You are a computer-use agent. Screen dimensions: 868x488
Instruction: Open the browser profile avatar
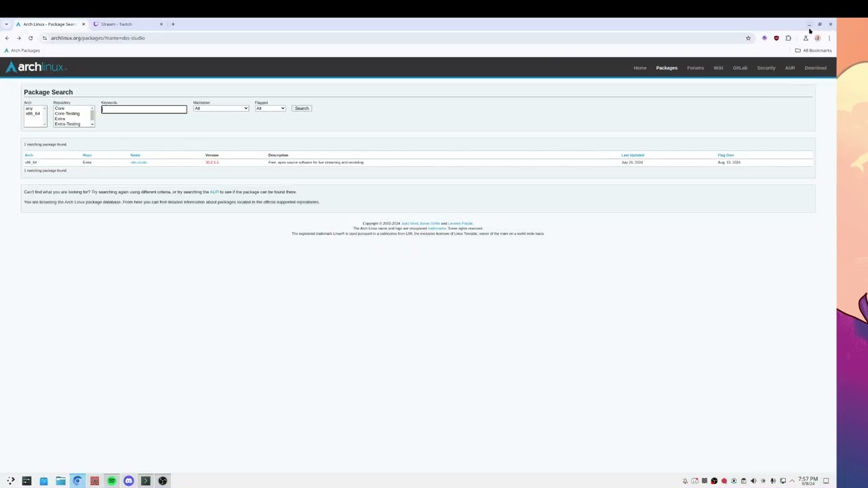(x=817, y=38)
